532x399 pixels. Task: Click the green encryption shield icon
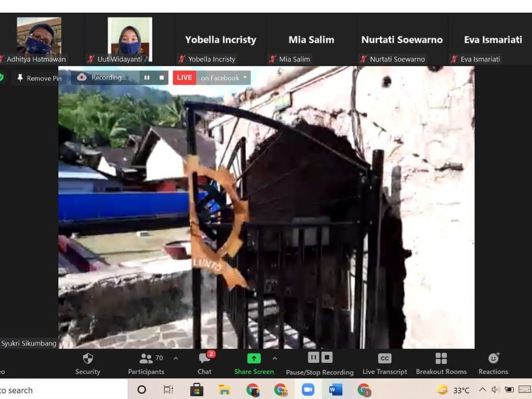click(x=2, y=78)
